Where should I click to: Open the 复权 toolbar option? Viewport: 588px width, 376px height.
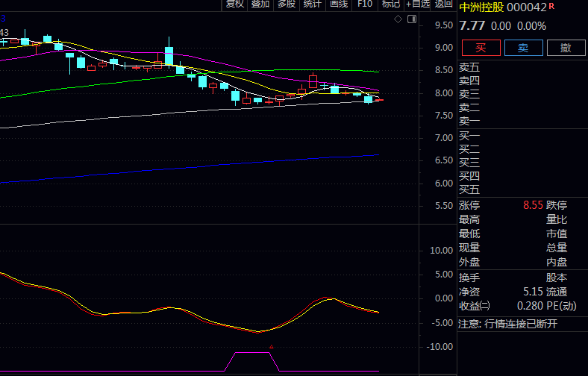click(234, 4)
